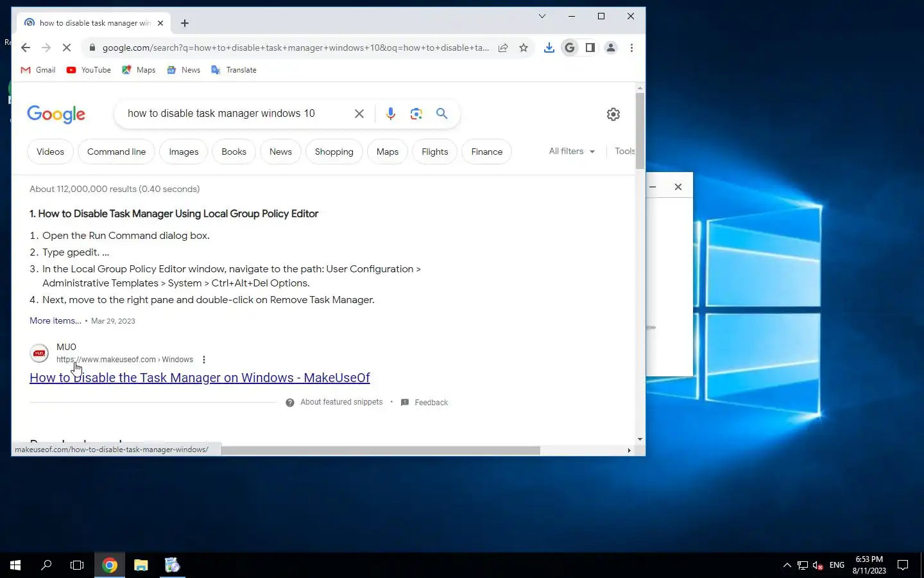Open a new tab with plus button

click(x=185, y=23)
